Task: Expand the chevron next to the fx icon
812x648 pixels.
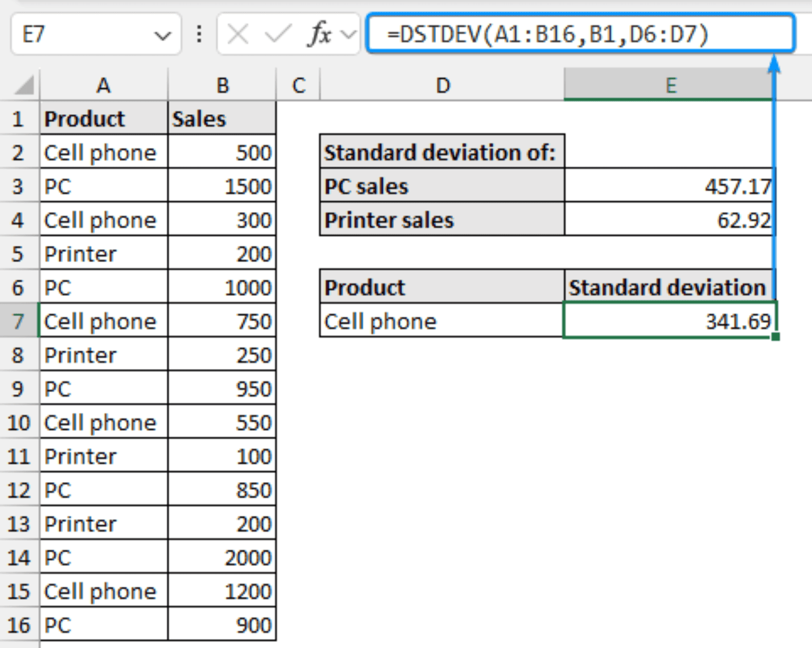Action: 346,34
